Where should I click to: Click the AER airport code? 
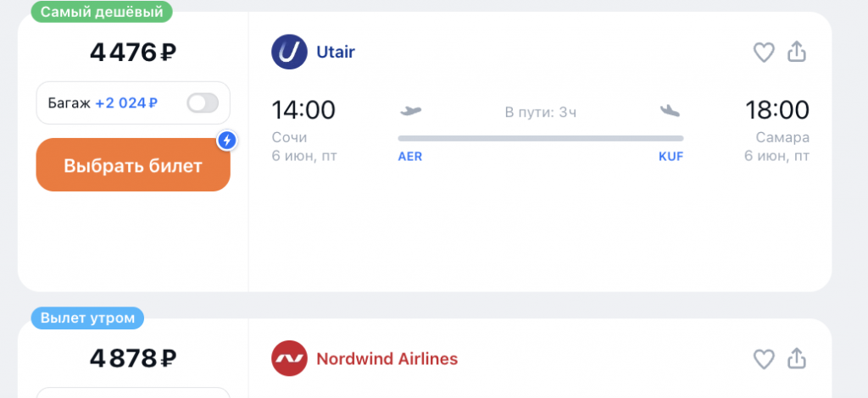click(410, 157)
